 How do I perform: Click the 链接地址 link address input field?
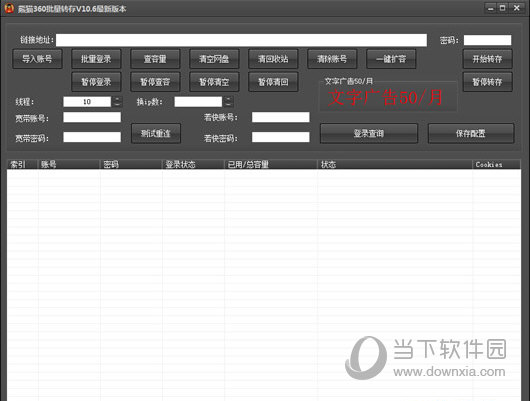pyautogui.click(x=241, y=40)
